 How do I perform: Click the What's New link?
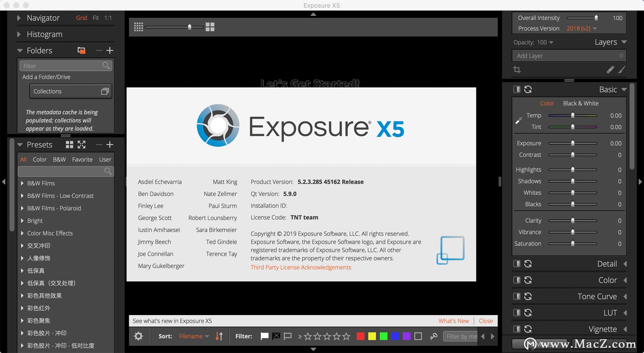[x=453, y=321]
